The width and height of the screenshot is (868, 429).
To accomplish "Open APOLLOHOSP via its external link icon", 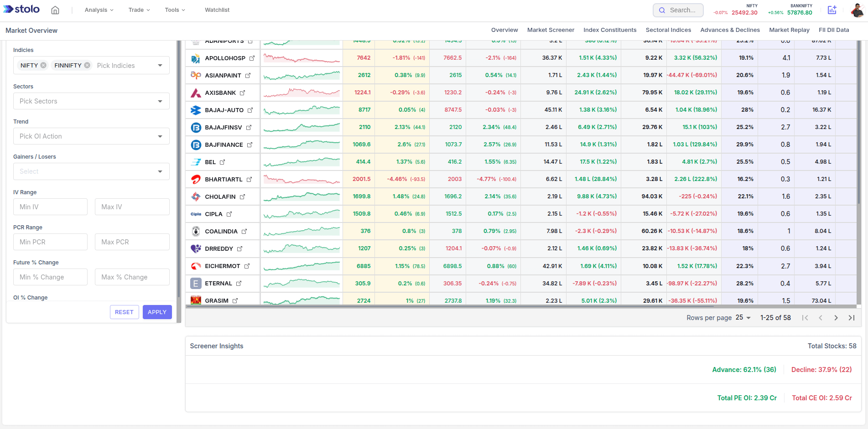I will [x=253, y=58].
